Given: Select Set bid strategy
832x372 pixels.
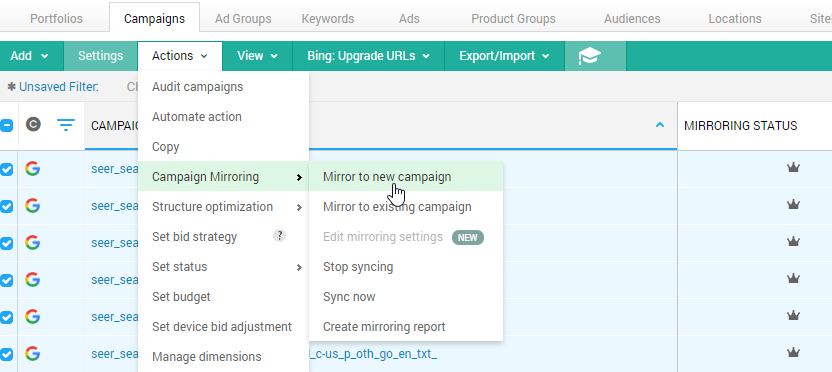Looking at the screenshot, I should click(x=223, y=237).
